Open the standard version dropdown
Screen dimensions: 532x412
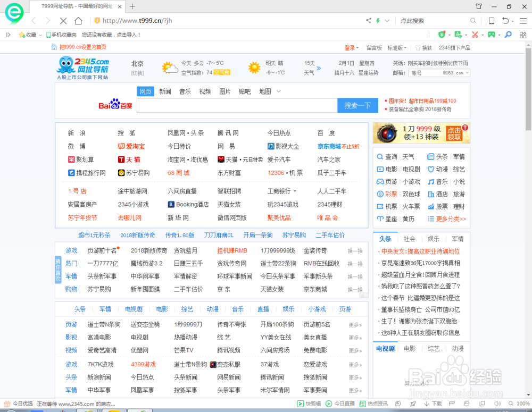[397, 48]
